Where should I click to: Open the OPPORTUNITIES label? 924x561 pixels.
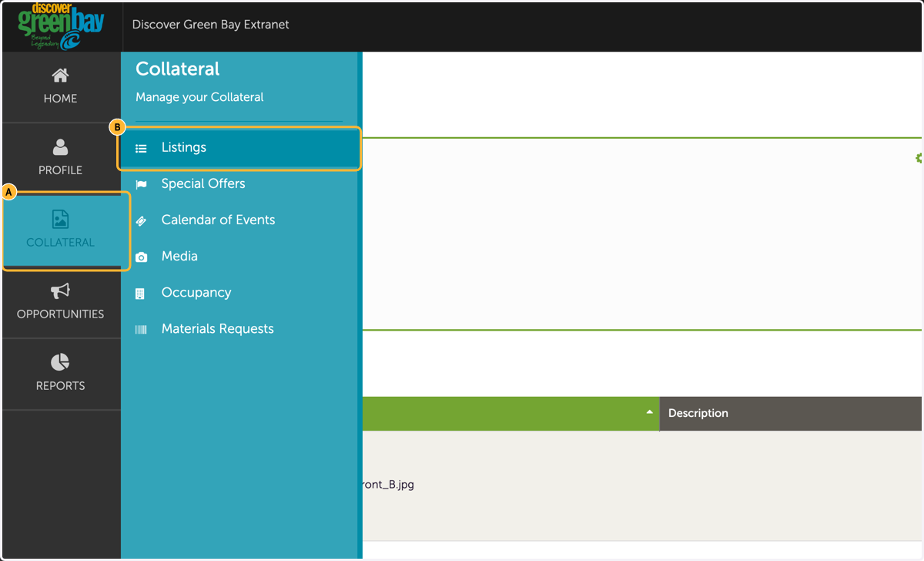pyautogui.click(x=60, y=314)
